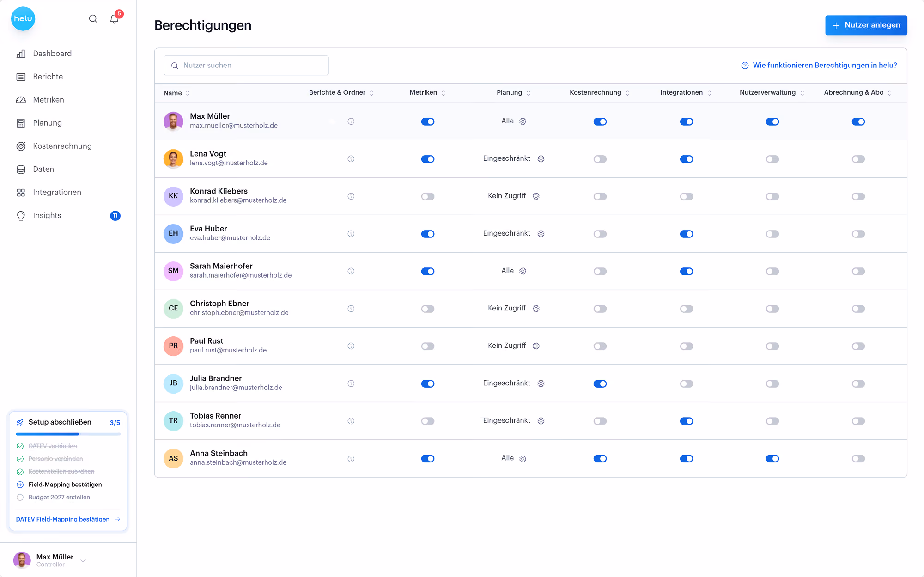Open the notifications bell with badge 5

115,18
